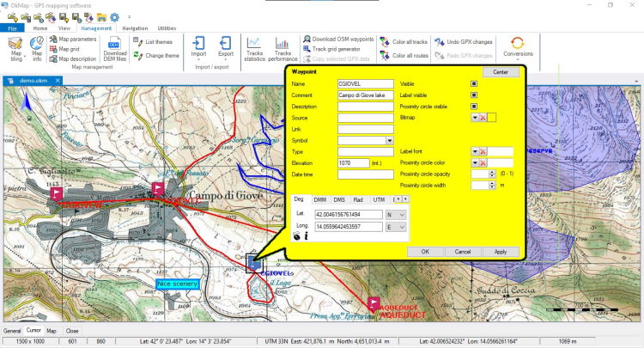Select the DMS coordinate tab
The width and height of the screenshot is (644, 348).
341,199
